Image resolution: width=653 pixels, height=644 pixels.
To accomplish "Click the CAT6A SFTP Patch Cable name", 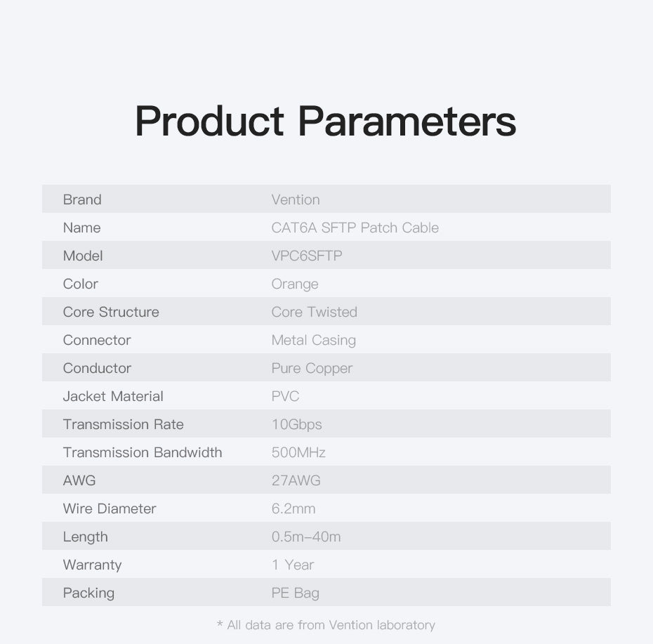I will pyautogui.click(x=355, y=228).
